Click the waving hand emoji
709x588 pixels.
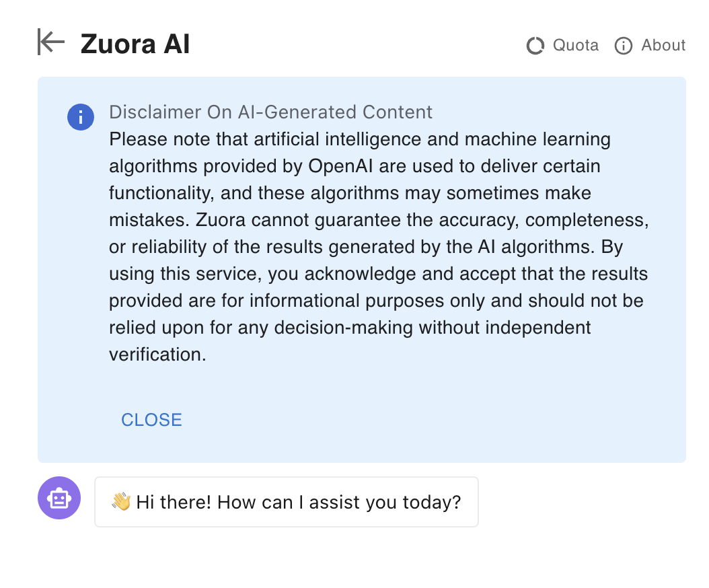pyautogui.click(x=122, y=501)
